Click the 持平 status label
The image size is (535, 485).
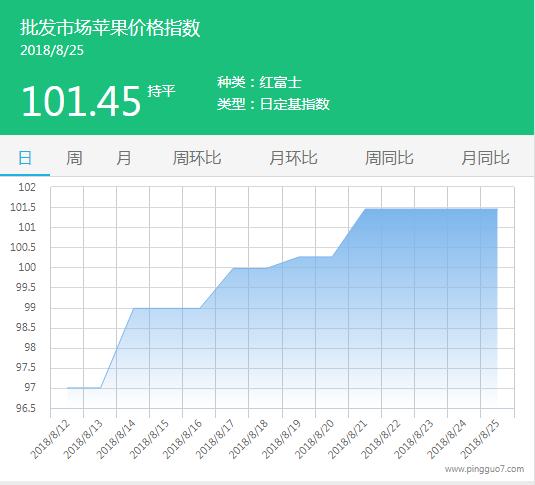161,91
